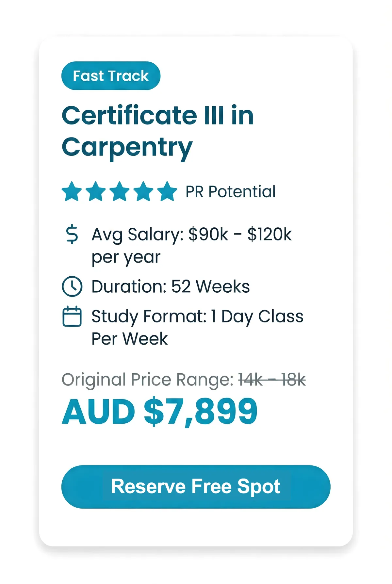Click the Original Price Range label
The height and width of the screenshot is (584, 392).
[x=147, y=380]
